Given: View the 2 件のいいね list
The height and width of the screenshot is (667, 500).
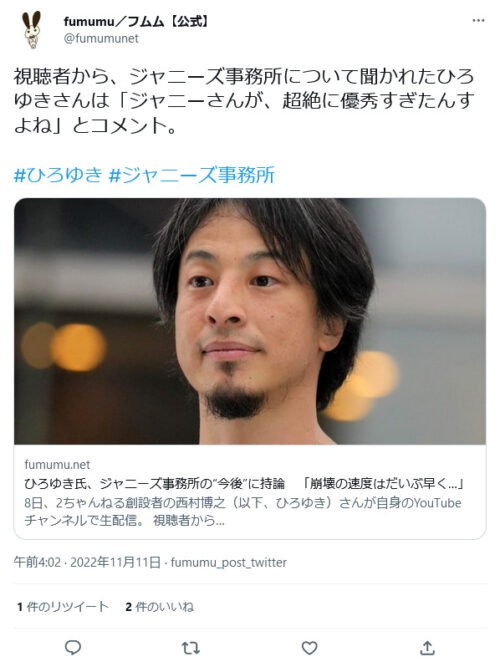Looking at the screenshot, I should tap(160, 607).
